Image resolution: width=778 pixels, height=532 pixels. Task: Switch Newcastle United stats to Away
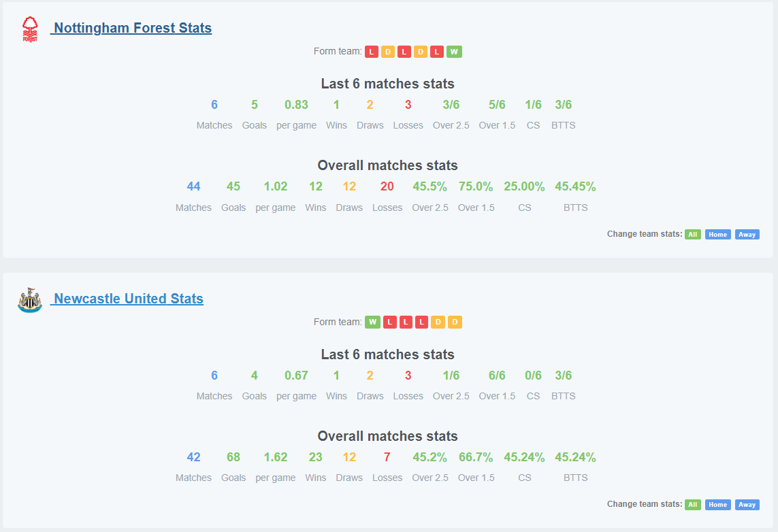click(747, 505)
